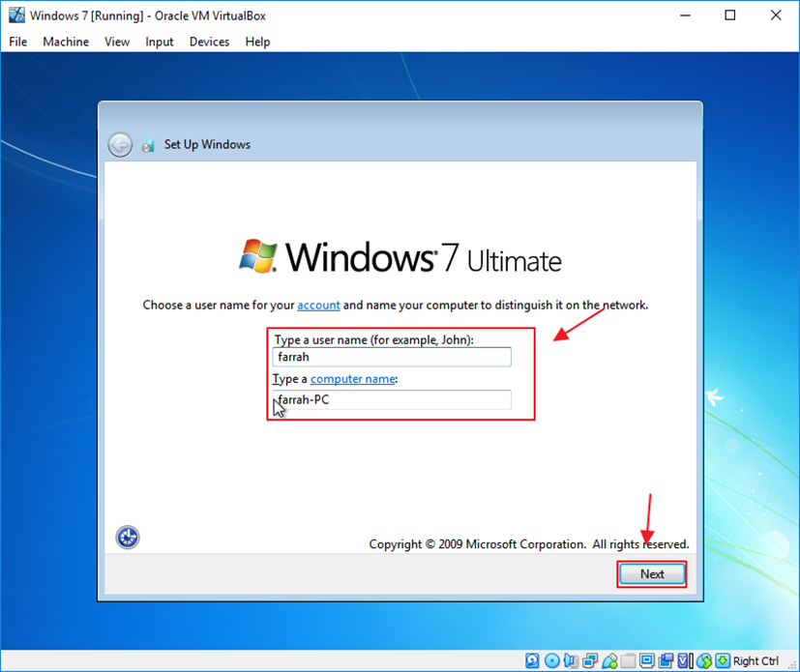Image resolution: width=800 pixels, height=672 pixels.
Task: Click the USB devices status icon
Action: coord(609,661)
